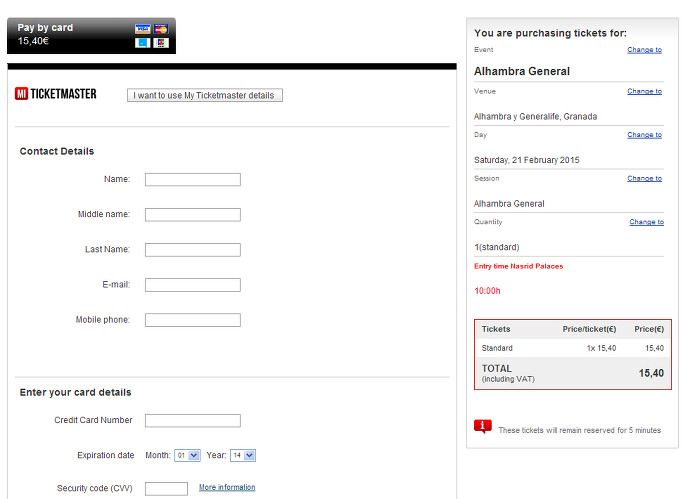The image size is (683, 499).
Task: Click 'These tickets will remain reserved' notice
Action: 579,430
